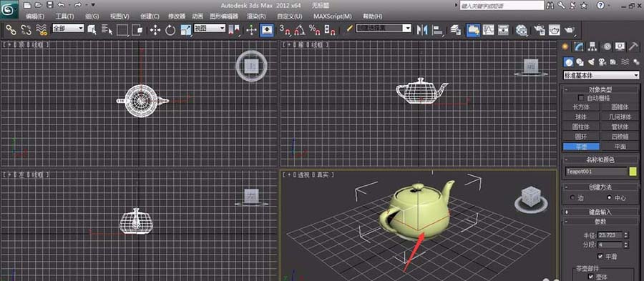Select the Cameras category icon in Create panel
Image resolution: width=644 pixels, height=281 pixels.
click(602, 62)
